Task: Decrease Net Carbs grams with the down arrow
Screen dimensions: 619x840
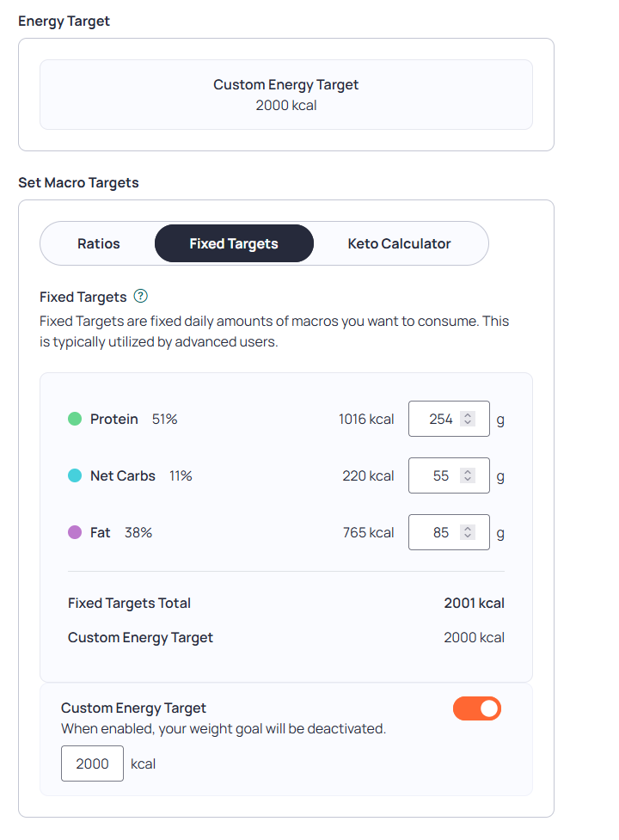Action: coord(468,480)
